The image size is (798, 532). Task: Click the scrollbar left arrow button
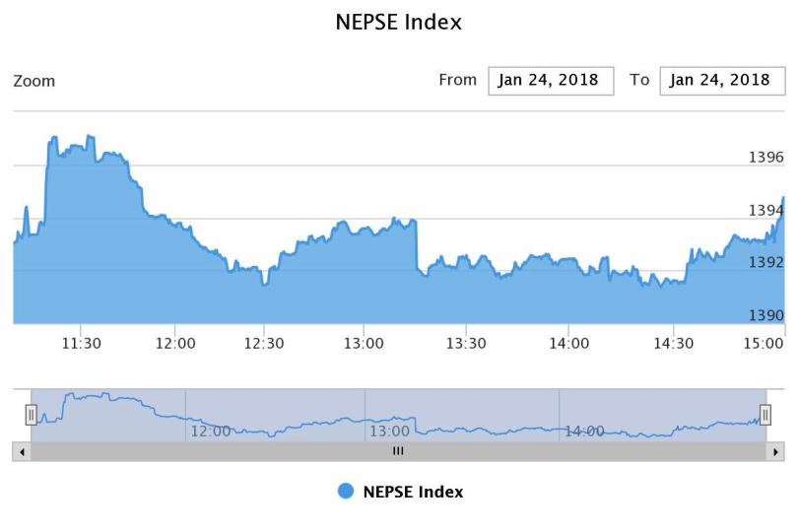tap(22, 451)
